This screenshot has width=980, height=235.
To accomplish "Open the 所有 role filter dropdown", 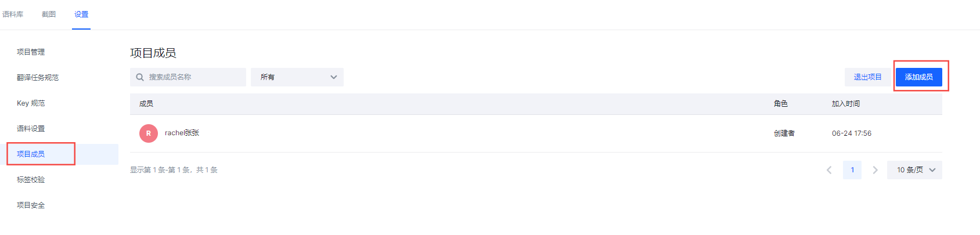I will click(297, 77).
